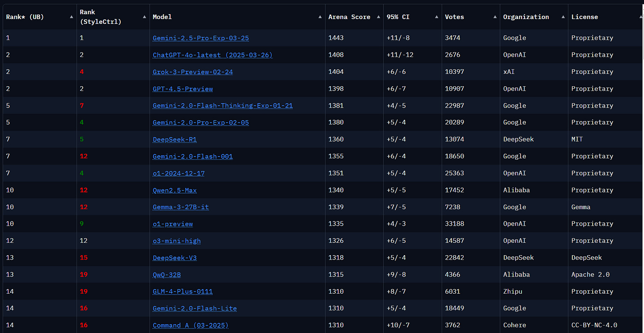Sort by Votes column arrow

[495, 17]
